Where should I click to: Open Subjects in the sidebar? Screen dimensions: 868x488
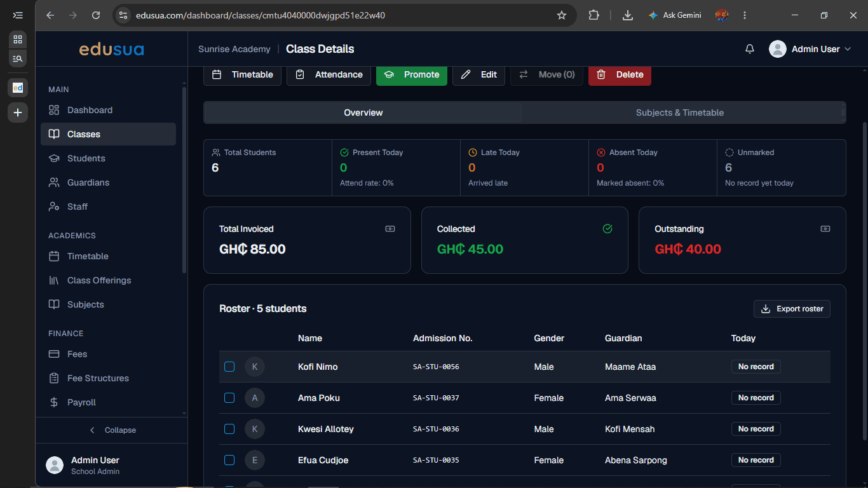click(x=108, y=304)
